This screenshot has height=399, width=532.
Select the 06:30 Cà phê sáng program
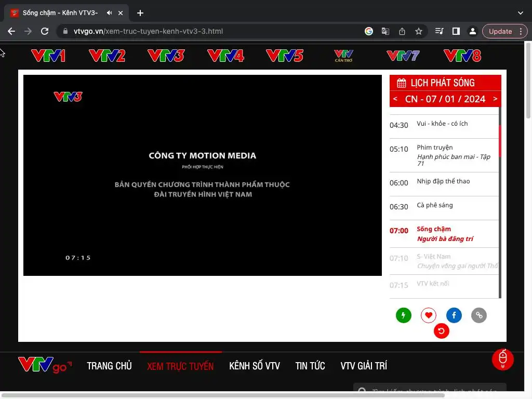coord(444,207)
